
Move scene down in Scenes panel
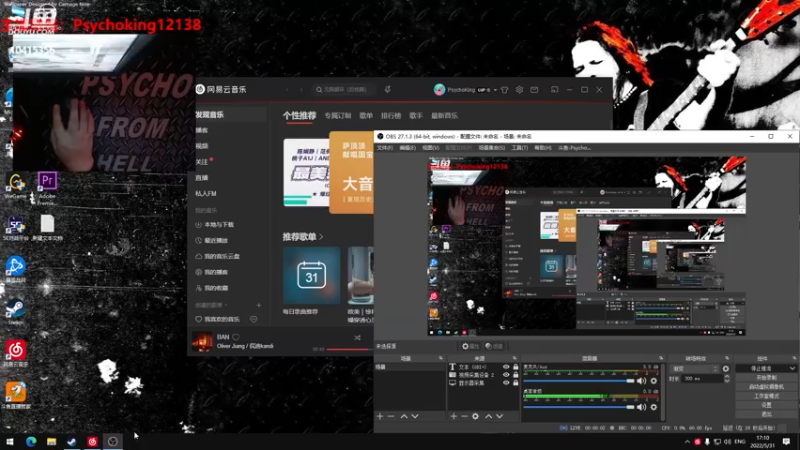(x=415, y=416)
